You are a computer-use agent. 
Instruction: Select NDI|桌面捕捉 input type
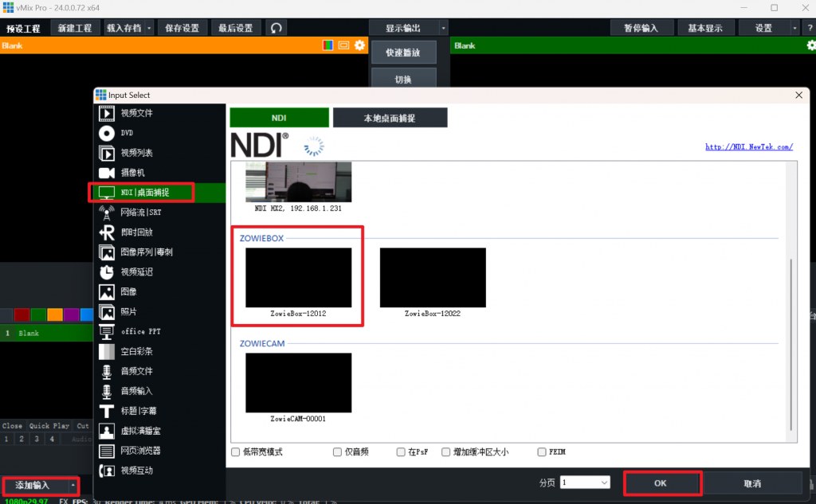[159, 193]
